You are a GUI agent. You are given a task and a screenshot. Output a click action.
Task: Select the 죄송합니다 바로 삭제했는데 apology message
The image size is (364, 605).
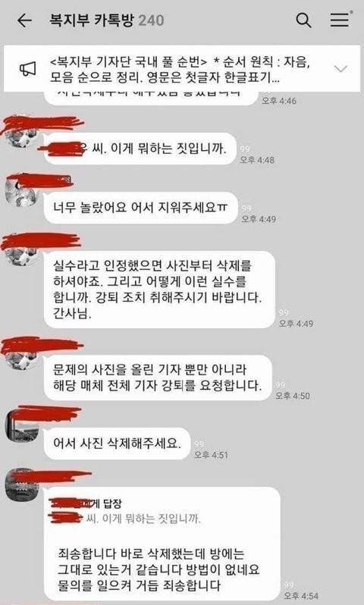[162, 544]
